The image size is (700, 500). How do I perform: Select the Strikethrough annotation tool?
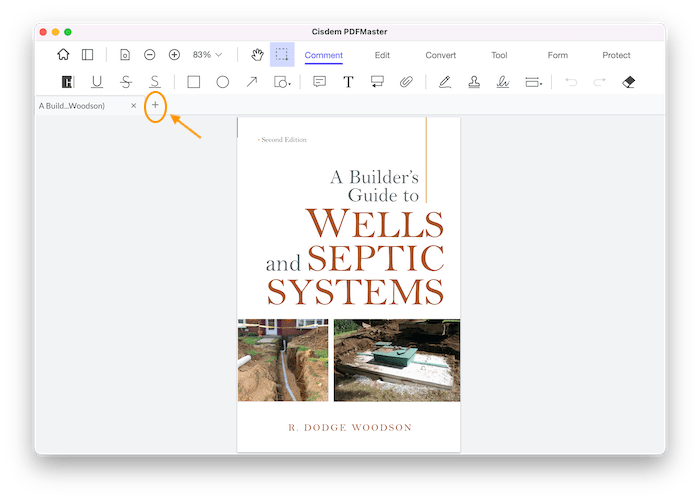coord(126,82)
